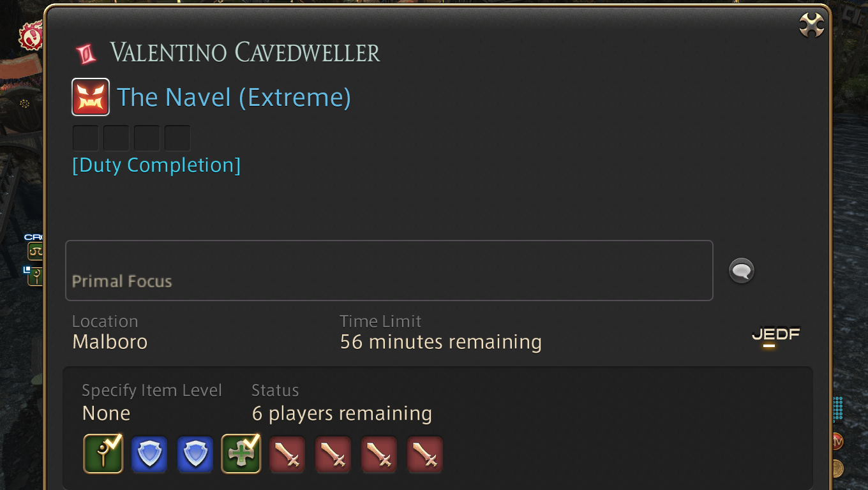
Task: Select the second blue tank shield slot
Action: click(195, 454)
